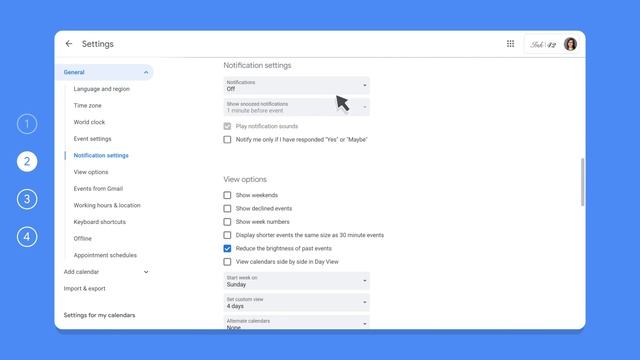The width and height of the screenshot is (640, 360).
Task: Open Keyboard shortcuts settings
Action: click(x=100, y=222)
